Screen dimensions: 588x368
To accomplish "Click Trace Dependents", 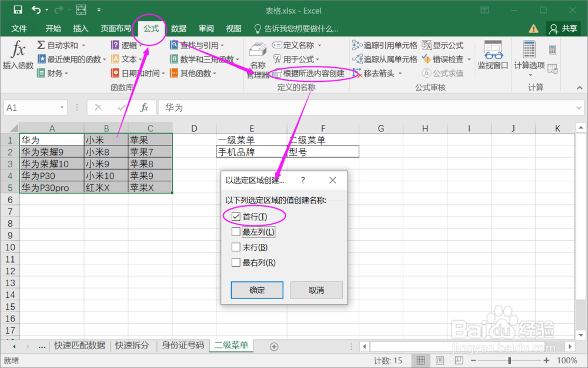I will (385, 59).
